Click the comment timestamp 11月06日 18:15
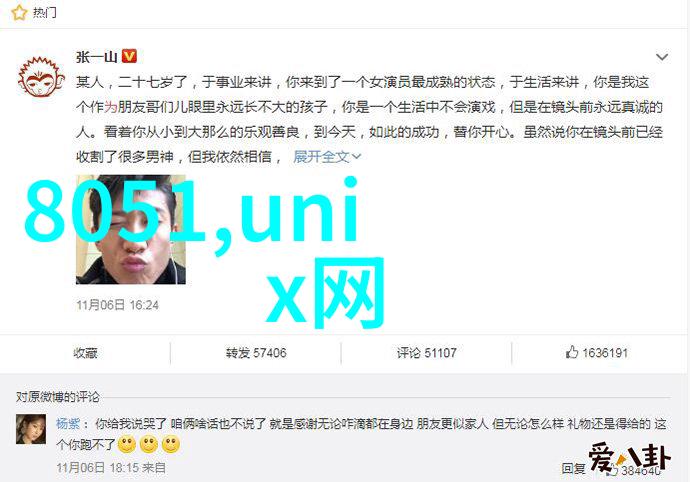The height and width of the screenshot is (482, 690). [x=98, y=468]
